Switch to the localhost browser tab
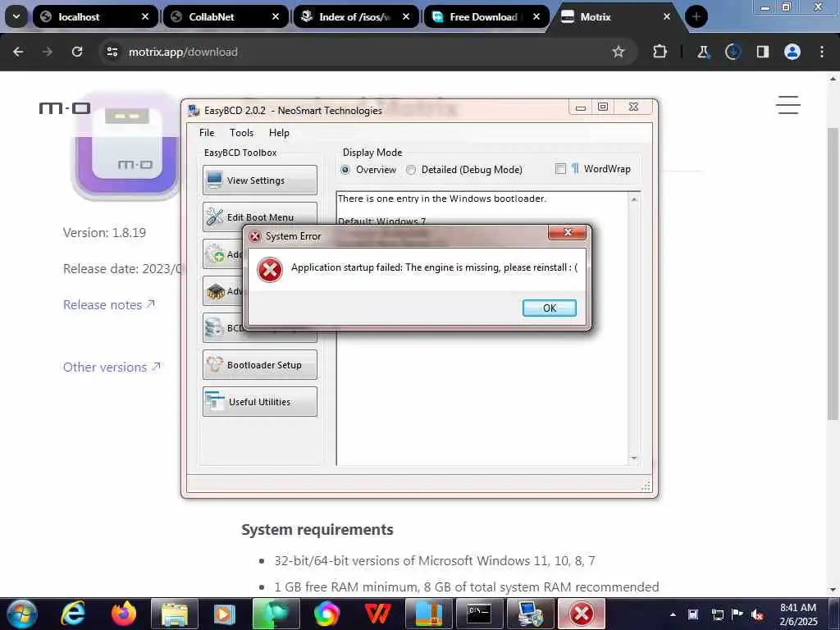The height and width of the screenshot is (630, 840). tap(79, 17)
